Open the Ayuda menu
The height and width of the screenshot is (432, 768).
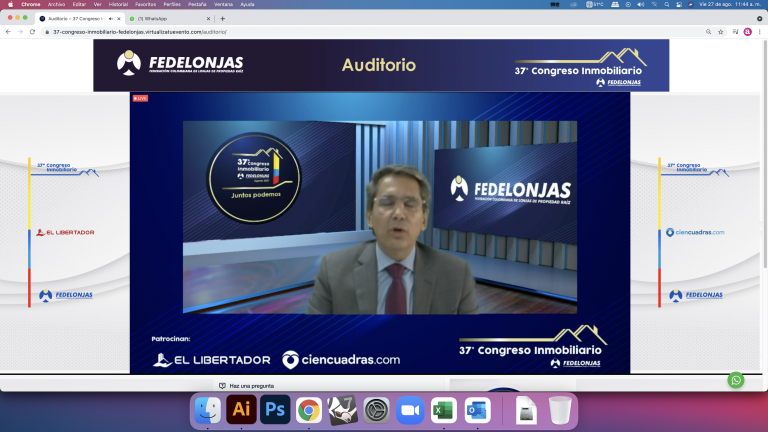click(x=247, y=4)
